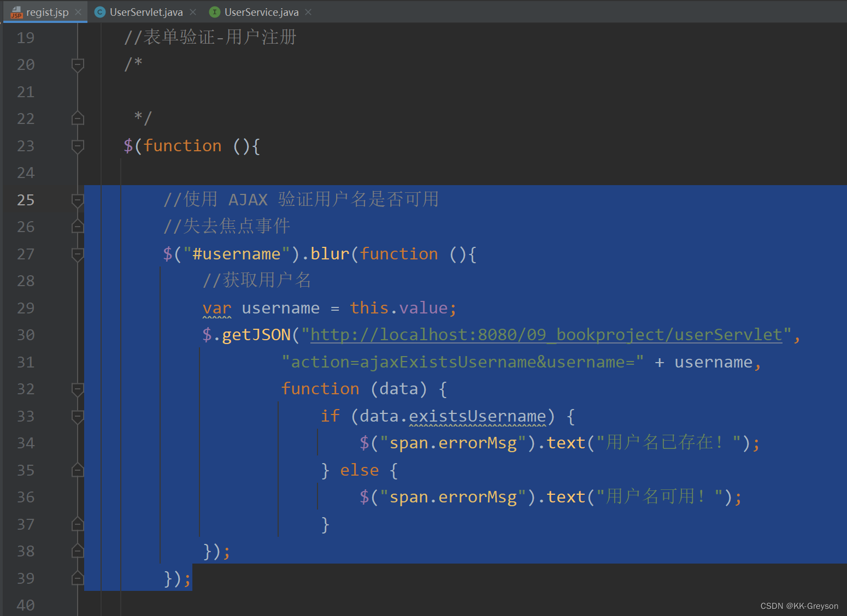
Task: Click the action=ajaxExistsUsername string
Action: click(463, 362)
